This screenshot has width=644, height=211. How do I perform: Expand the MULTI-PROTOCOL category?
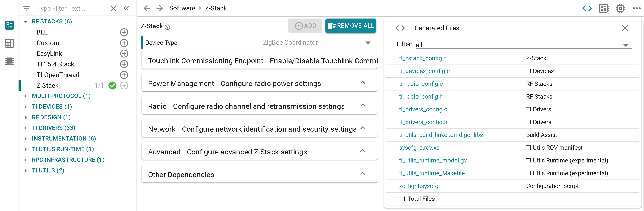point(26,96)
